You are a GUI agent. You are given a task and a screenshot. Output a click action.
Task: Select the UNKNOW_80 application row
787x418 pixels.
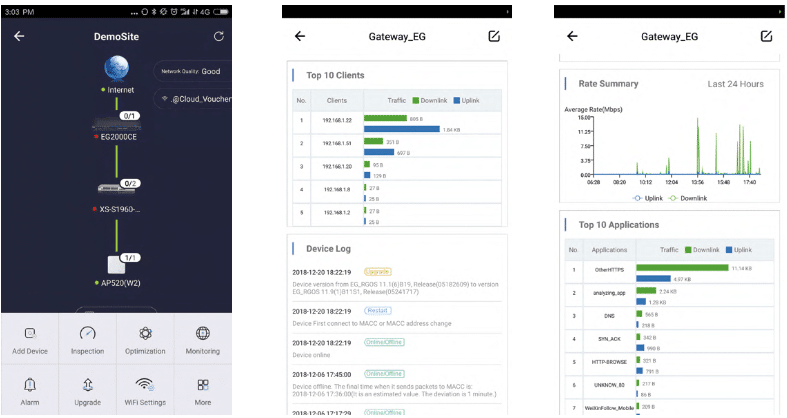pos(670,387)
